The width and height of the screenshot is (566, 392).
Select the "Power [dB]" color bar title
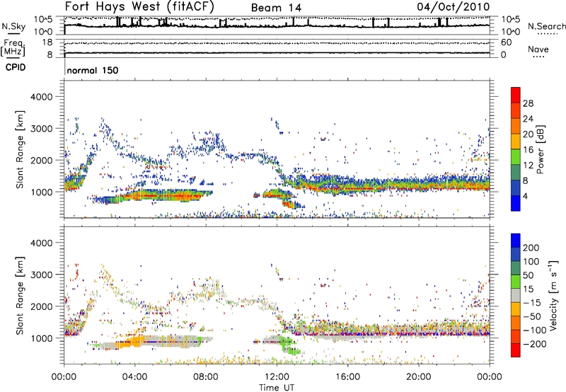point(540,149)
